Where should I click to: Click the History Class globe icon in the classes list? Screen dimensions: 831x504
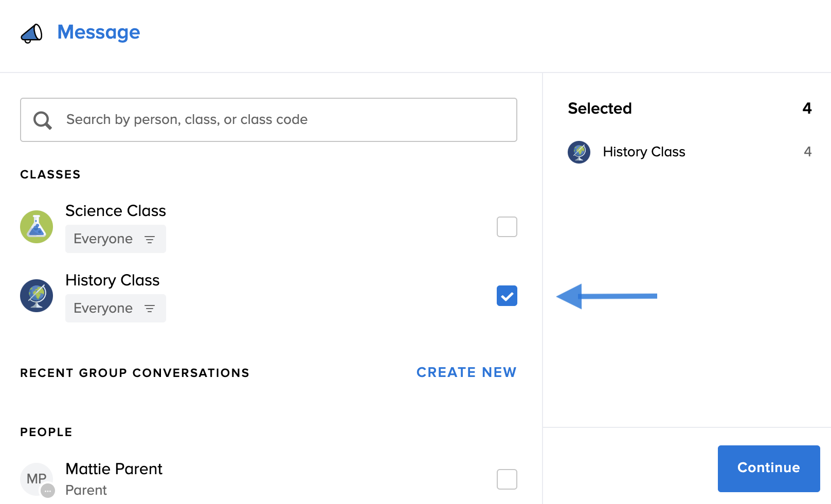point(37,296)
